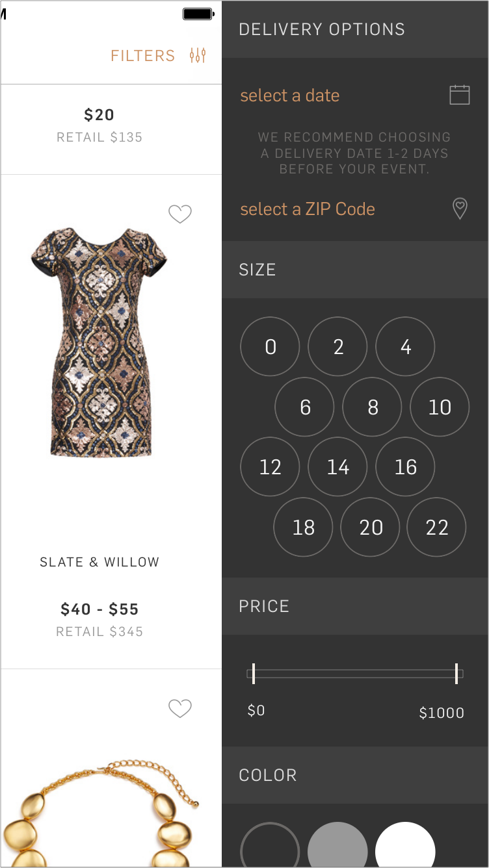Open the calendar icon for delivery date

(460, 95)
